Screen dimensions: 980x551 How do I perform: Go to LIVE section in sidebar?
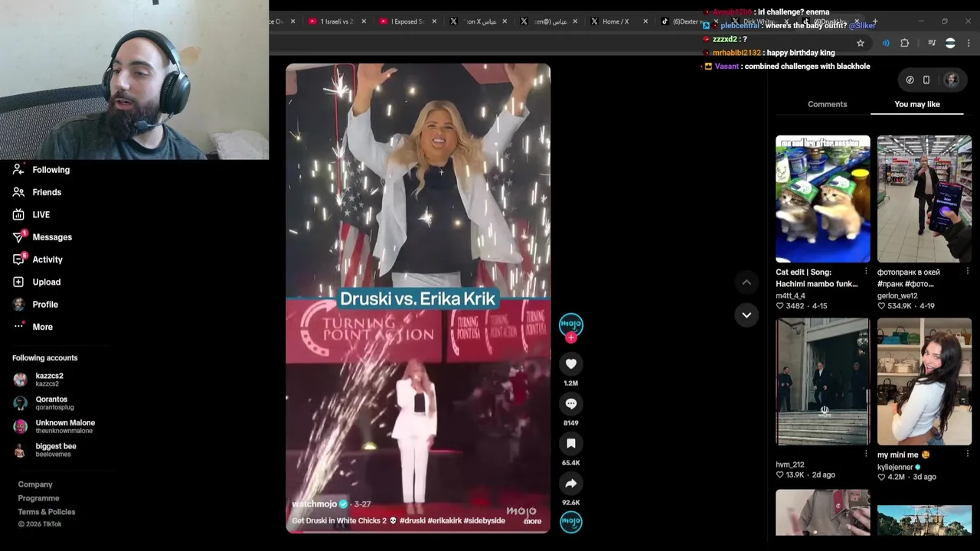pyautogui.click(x=31, y=215)
